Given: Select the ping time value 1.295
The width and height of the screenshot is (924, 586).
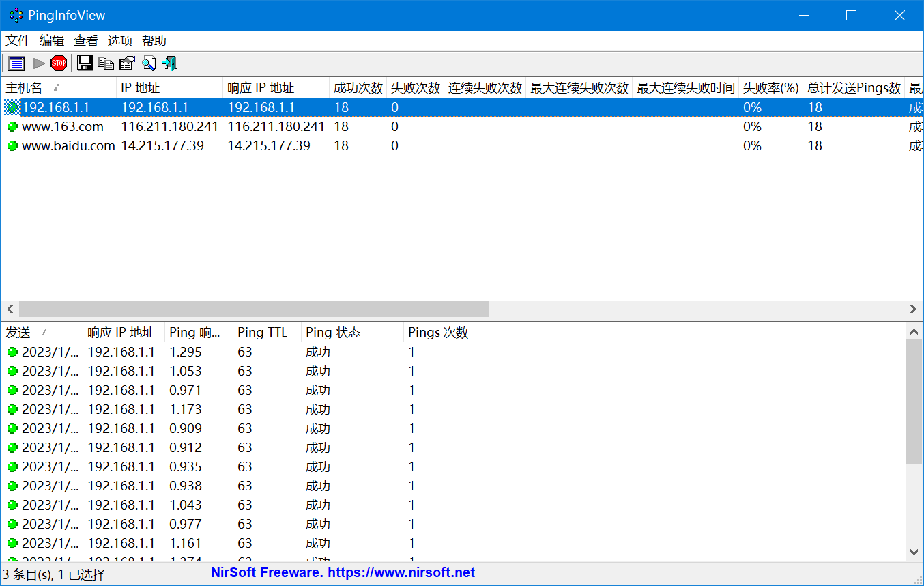Looking at the screenshot, I should (x=186, y=352).
